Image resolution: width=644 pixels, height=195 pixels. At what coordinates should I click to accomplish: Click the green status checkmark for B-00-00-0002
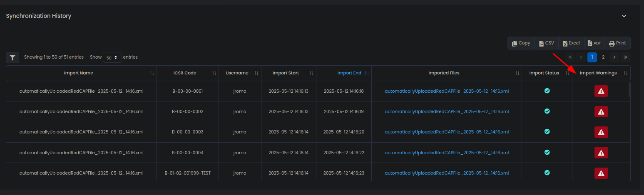547,111
